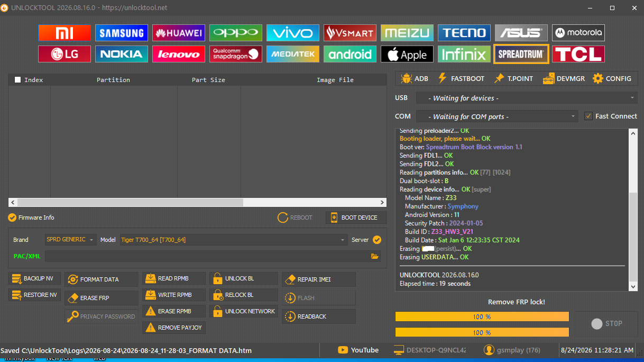Click the UNLOCK NETWORK button

pyautogui.click(x=244, y=311)
